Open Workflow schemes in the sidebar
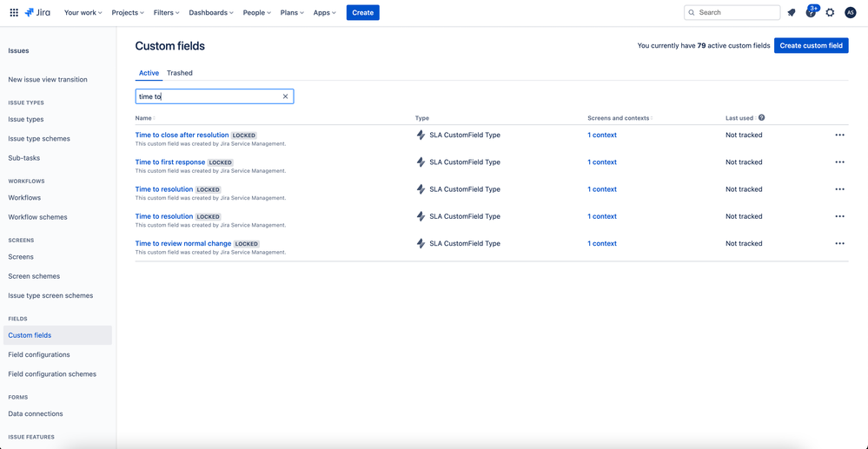868x449 pixels. coord(37,217)
